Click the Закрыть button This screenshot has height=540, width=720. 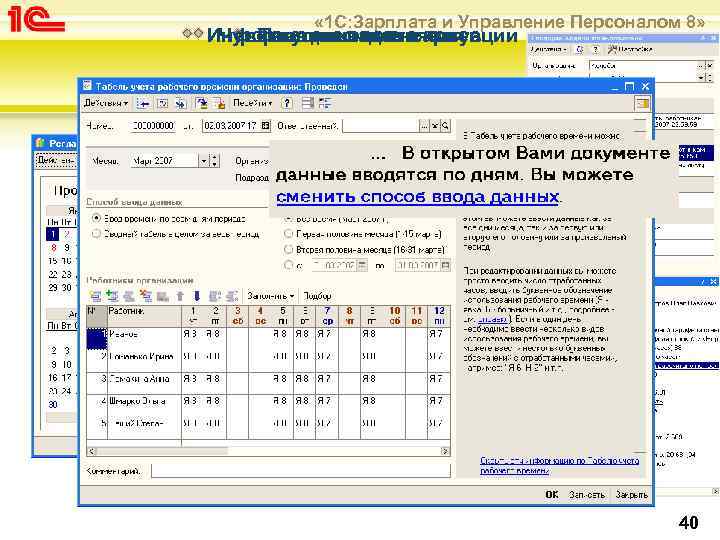tap(631, 495)
